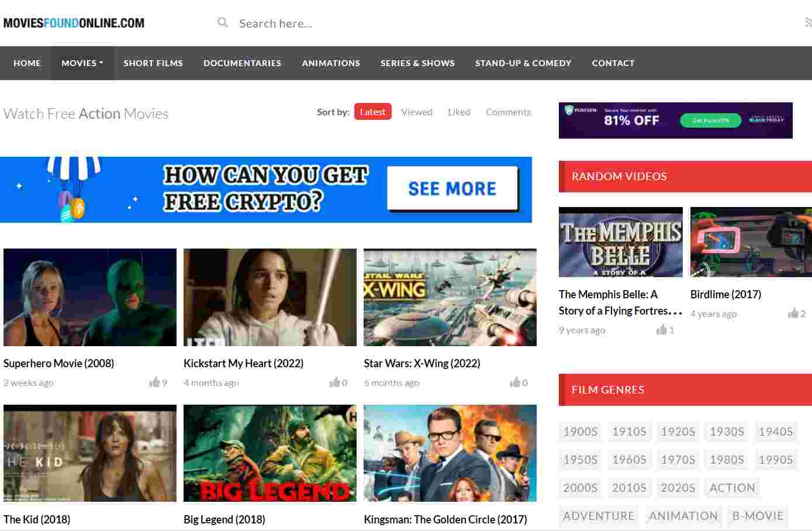Click the '2 weeks ago' timestamp text

pyautogui.click(x=29, y=382)
